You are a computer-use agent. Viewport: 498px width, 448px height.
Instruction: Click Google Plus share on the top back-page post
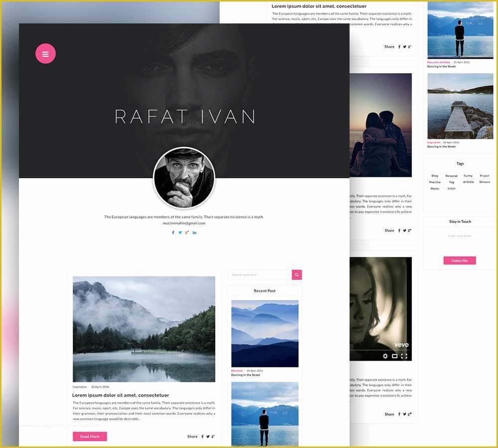point(410,47)
